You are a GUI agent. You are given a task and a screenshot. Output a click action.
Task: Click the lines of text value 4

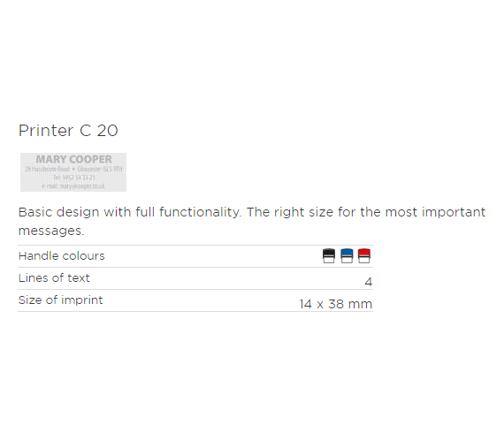(x=369, y=282)
